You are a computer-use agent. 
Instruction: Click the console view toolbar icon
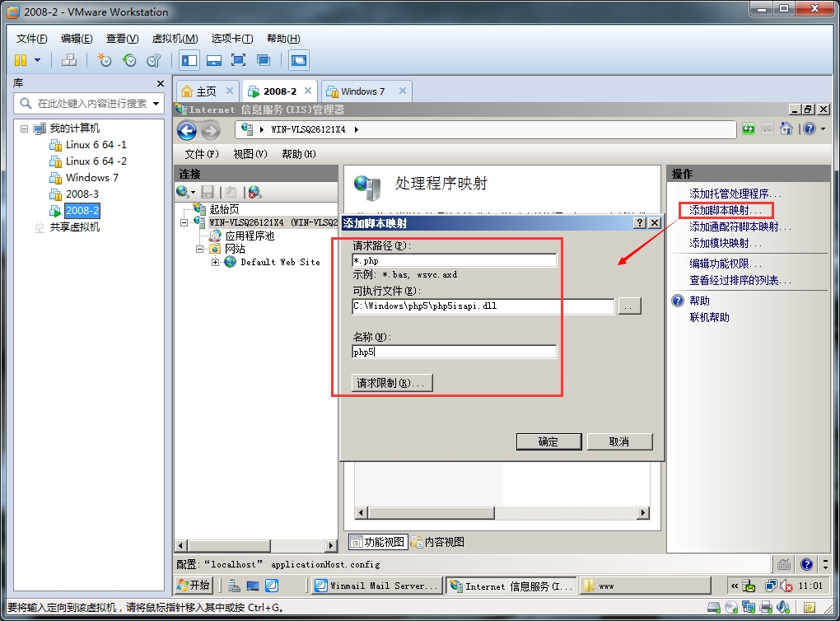click(x=298, y=60)
